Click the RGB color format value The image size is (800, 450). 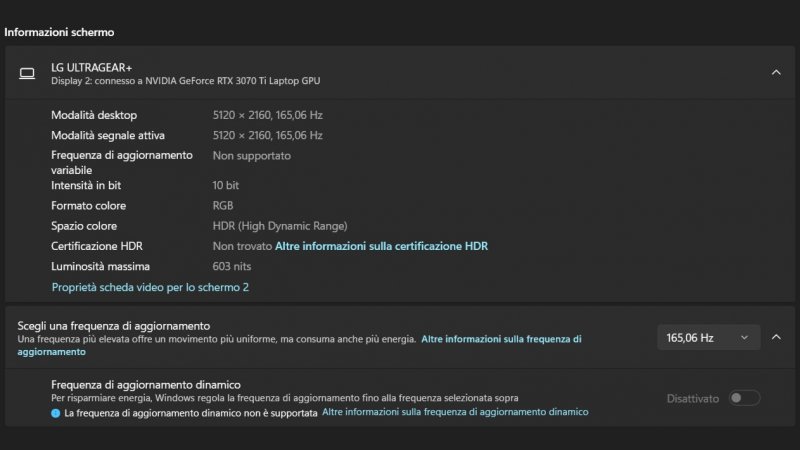(x=223, y=206)
